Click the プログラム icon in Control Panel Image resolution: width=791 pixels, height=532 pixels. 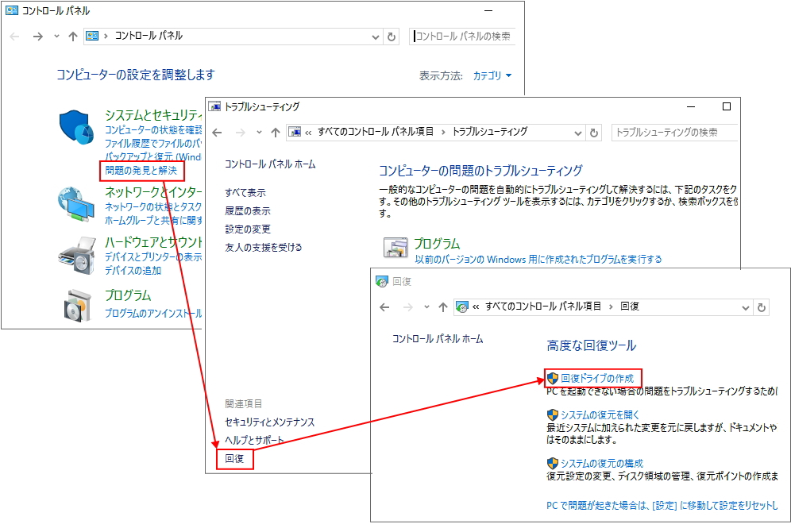(x=77, y=303)
